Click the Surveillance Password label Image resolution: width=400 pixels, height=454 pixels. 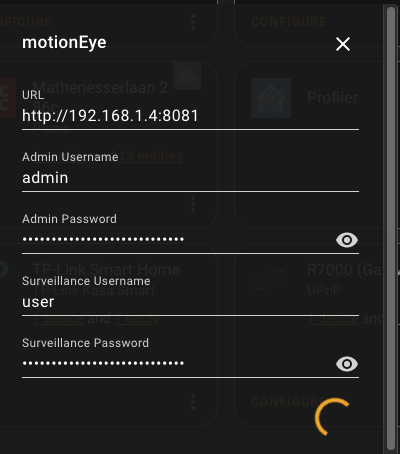[x=85, y=343]
